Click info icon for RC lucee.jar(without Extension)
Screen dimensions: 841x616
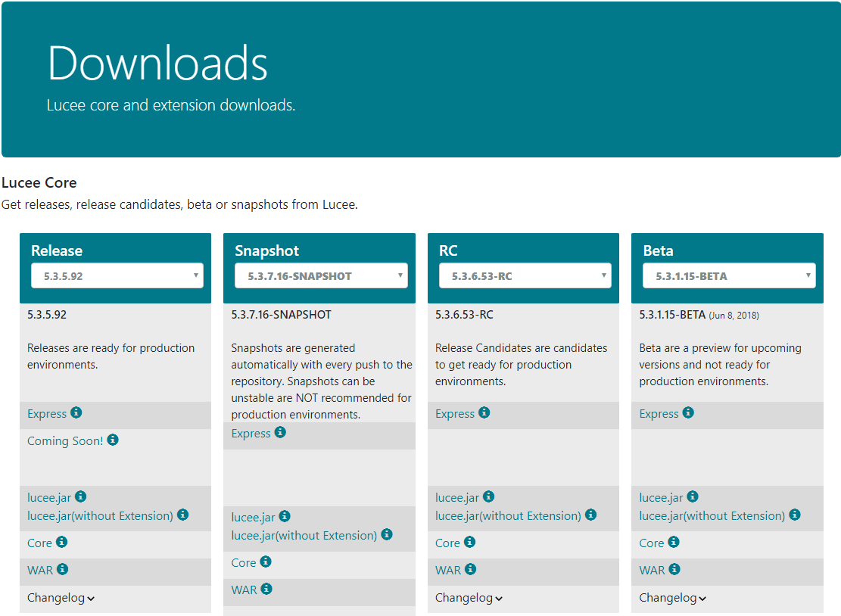591,515
